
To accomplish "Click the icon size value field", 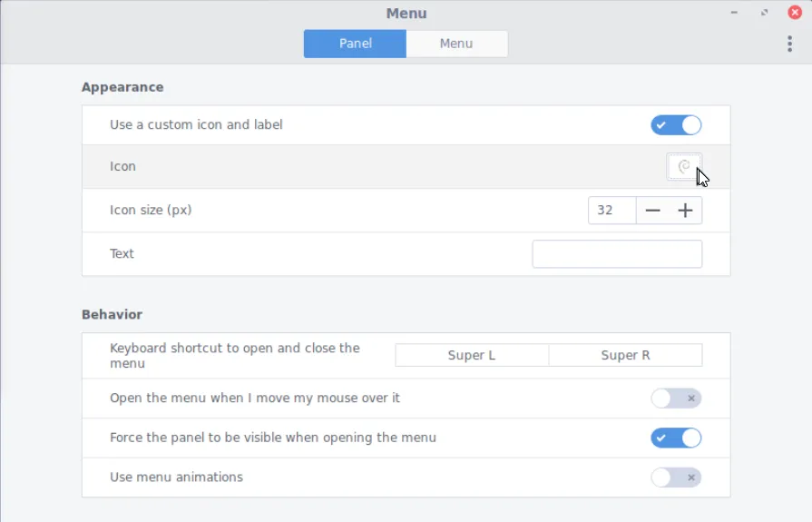I will 611,211.
